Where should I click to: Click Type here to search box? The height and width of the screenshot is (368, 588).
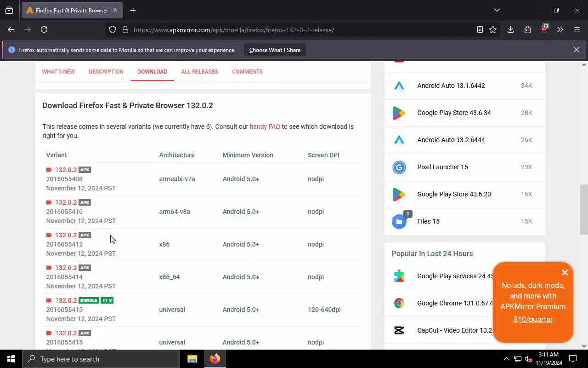pyautogui.click(x=101, y=359)
